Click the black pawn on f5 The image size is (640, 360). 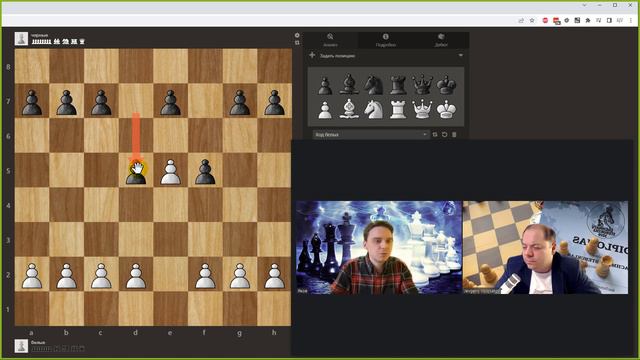tap(205, 172)
